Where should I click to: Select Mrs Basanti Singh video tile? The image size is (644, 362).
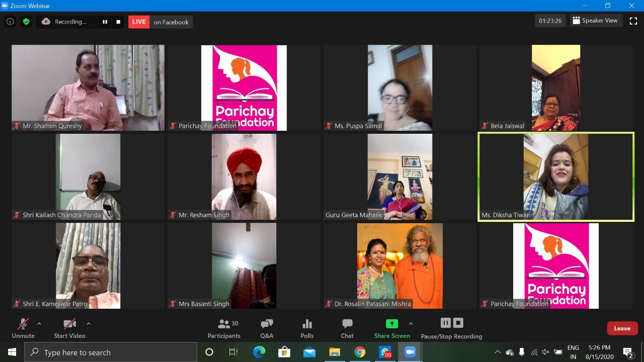coord(244,265)
